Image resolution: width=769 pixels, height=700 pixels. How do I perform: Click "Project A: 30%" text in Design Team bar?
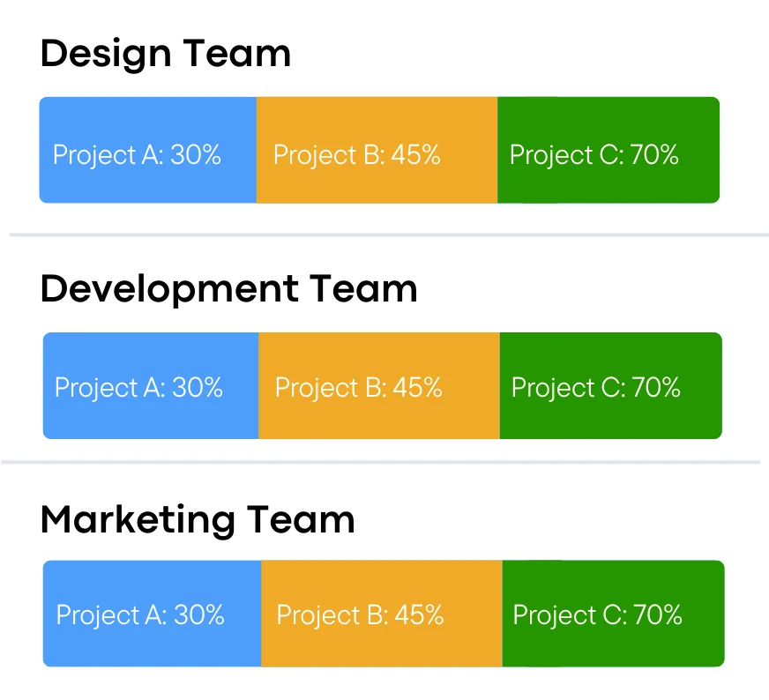[x=137, y=155]
